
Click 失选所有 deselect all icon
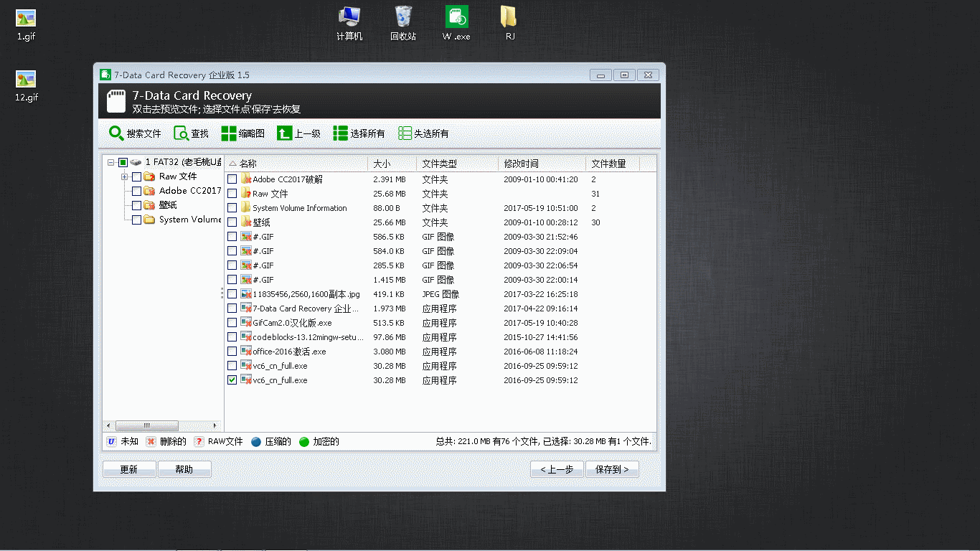(405, 133)
